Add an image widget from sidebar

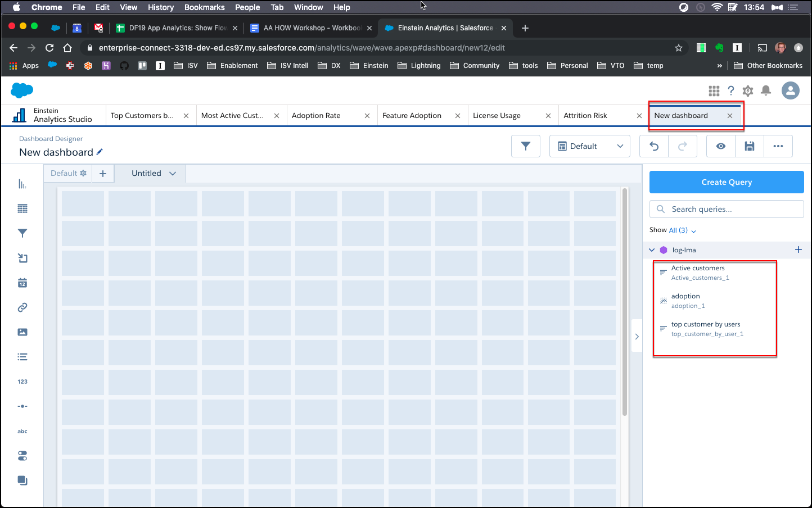(x=22, y=332)
